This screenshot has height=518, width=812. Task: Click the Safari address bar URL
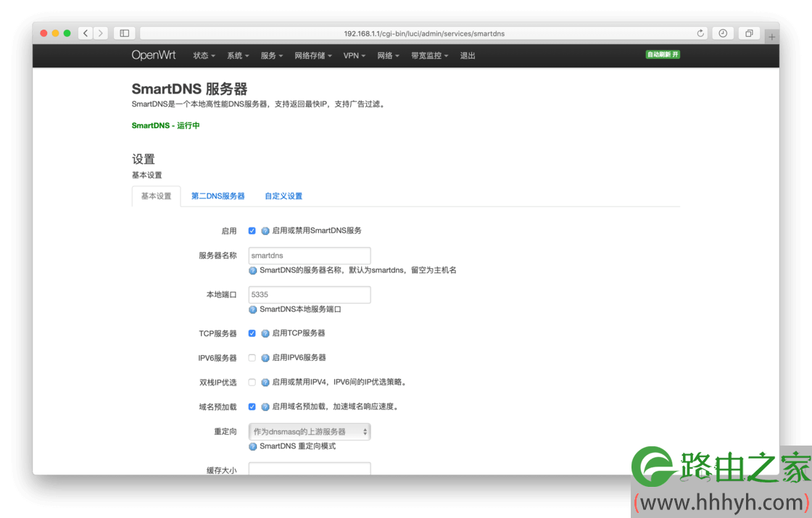click(x=424, y=33)
